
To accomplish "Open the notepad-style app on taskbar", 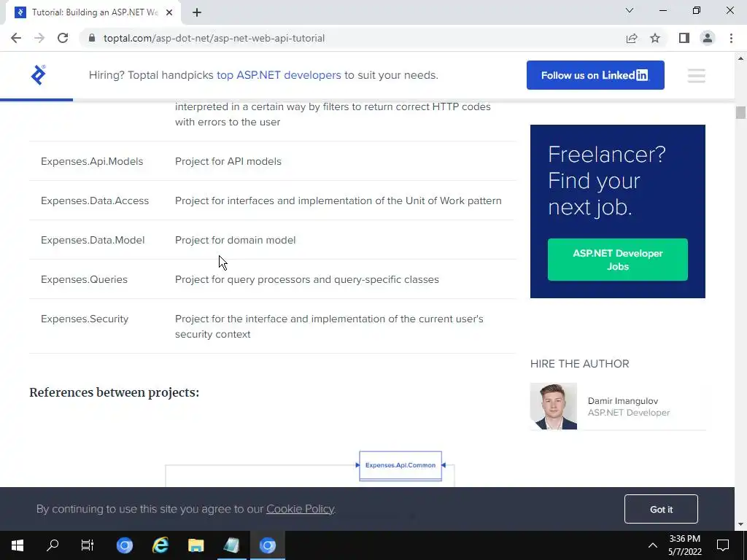I will tap(231, 545).
